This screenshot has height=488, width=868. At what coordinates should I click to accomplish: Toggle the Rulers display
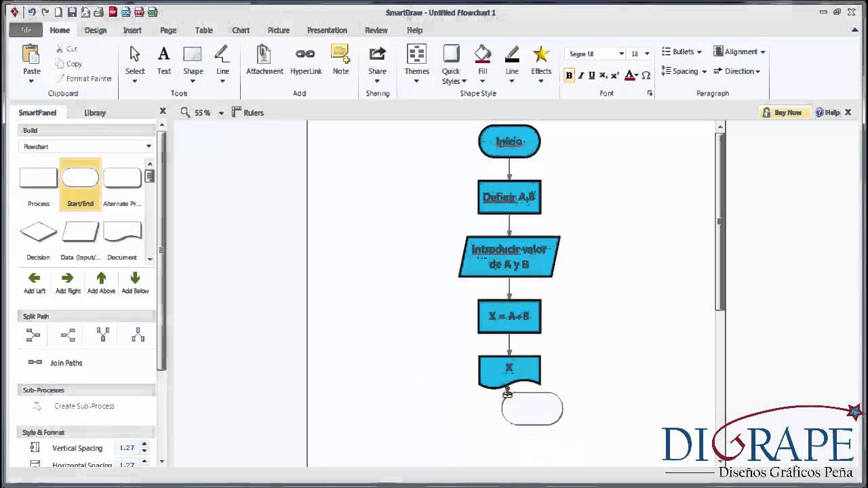(248, 113)
